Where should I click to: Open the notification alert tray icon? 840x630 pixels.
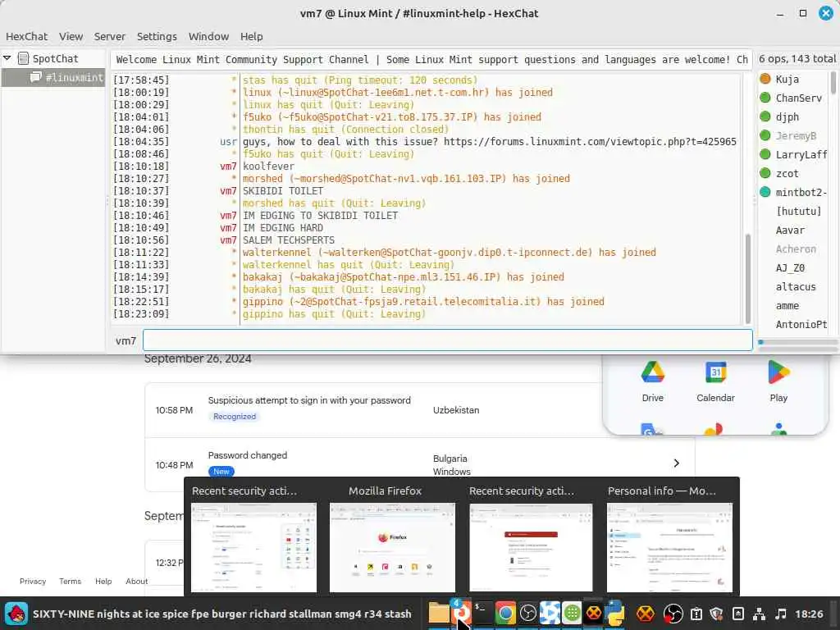point(696,614)
